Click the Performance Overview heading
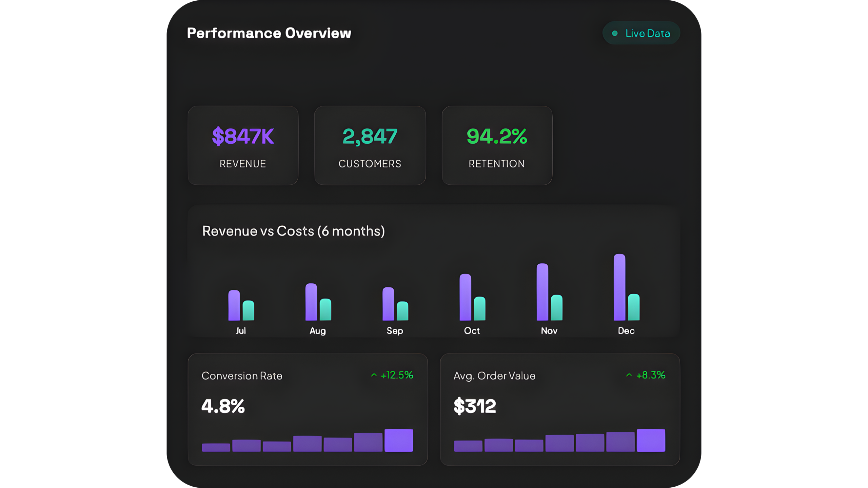The image size is (868, 488). point(269,33)
